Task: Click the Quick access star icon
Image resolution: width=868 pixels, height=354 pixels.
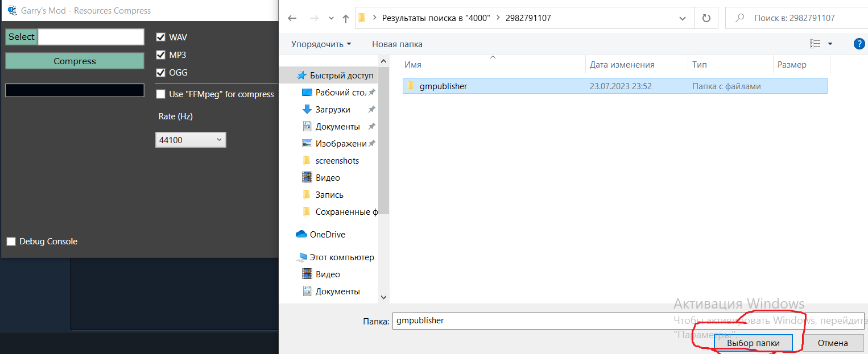Action: 301,76
